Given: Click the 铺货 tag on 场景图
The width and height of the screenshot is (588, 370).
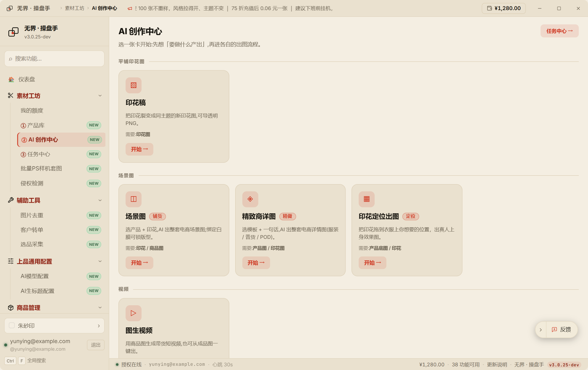Looking at the screenshot, I should pos(157,216).
